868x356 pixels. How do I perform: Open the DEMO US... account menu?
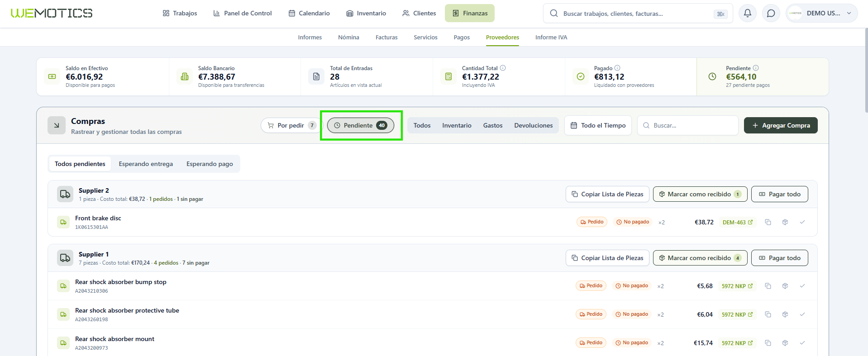click(x=821, y=13)
